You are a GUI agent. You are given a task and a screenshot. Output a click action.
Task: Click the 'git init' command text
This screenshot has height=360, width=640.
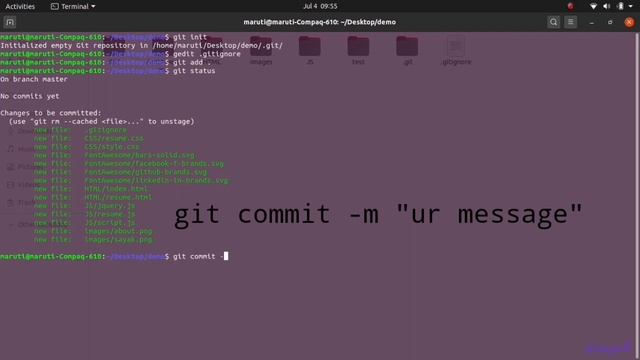pos(190,37)
